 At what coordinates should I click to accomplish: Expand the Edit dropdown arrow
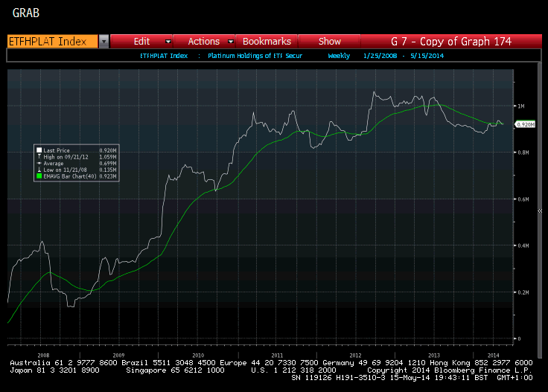tap(168, 42)
